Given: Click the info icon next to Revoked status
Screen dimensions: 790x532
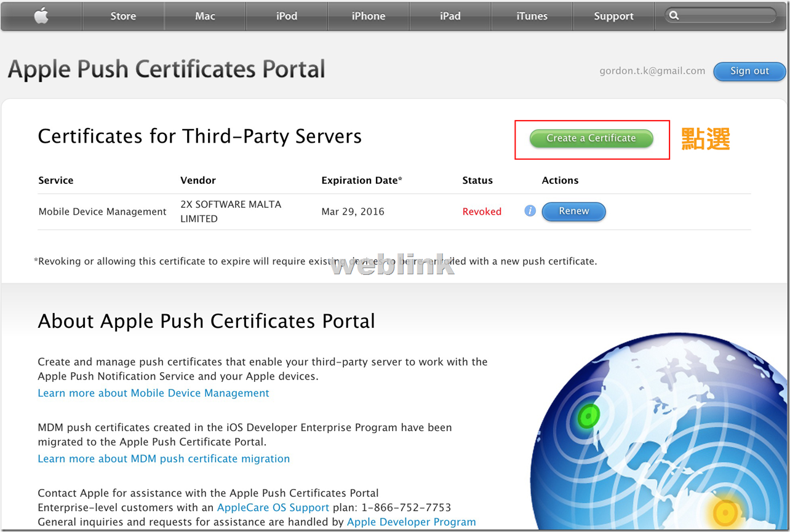Looking at the screenshot, I should (530, 211).
